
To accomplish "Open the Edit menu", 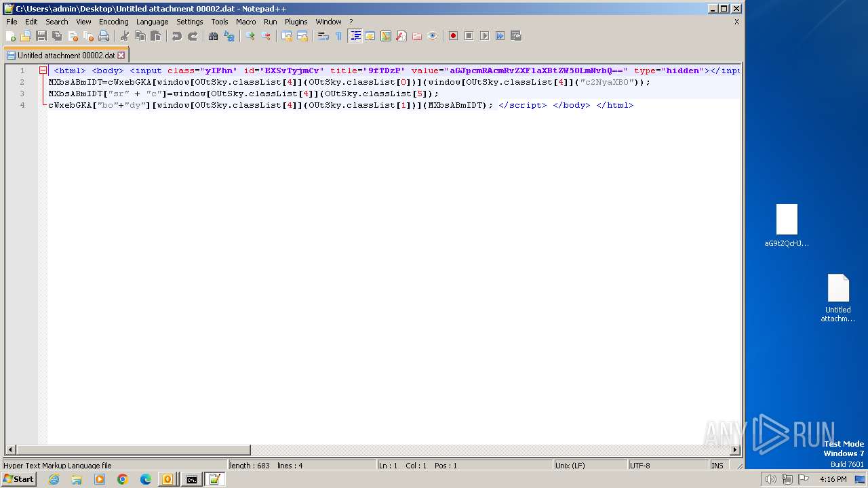I will (x=31, y=22).
